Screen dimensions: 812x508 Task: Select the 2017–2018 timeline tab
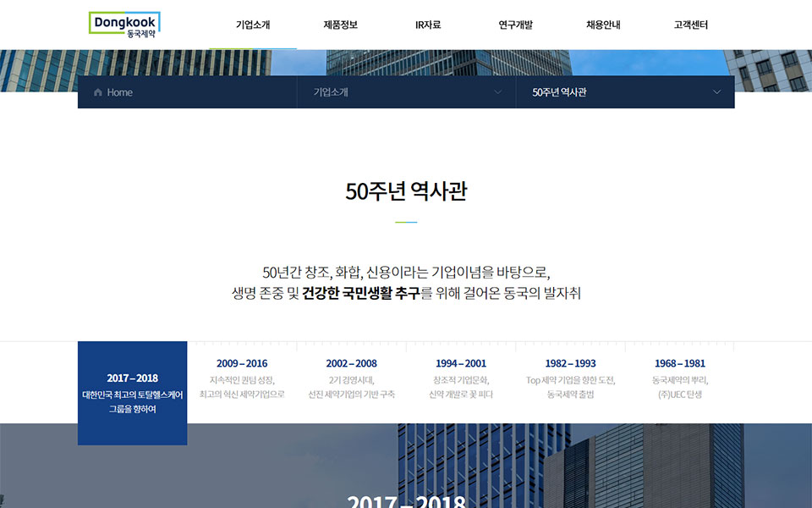click(132, 393)
